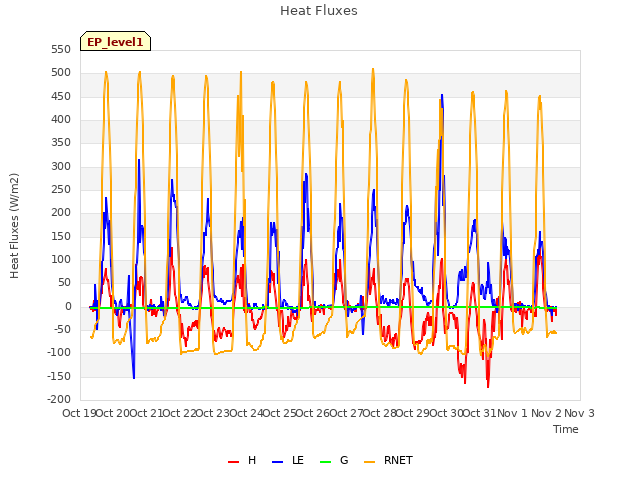Select the RNET legend entry
This screenshot has width=640, height=480.
[x=388, y=460]
